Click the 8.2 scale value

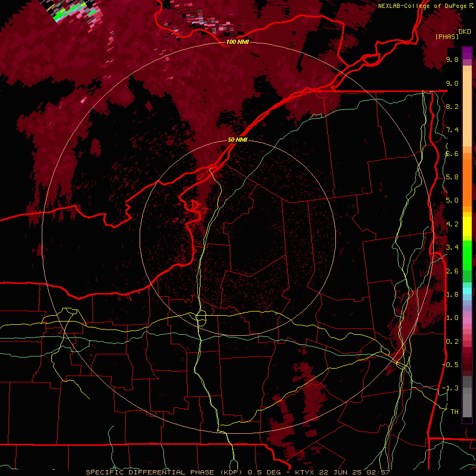(452, 106)
